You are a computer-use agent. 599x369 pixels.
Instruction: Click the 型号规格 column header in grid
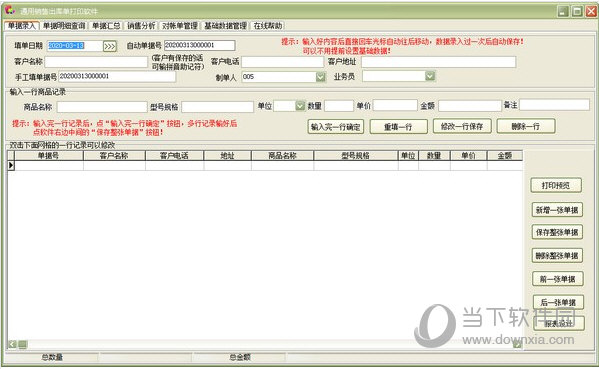coord(356,155)
